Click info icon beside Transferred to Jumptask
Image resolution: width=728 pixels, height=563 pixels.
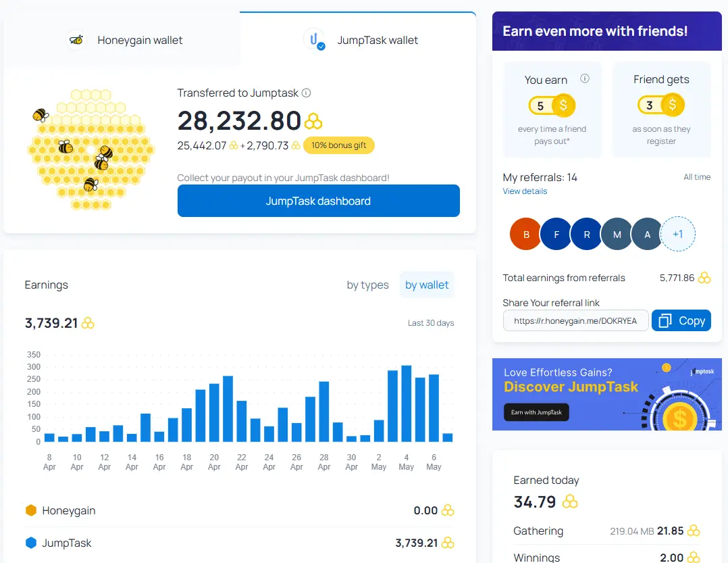307,93
